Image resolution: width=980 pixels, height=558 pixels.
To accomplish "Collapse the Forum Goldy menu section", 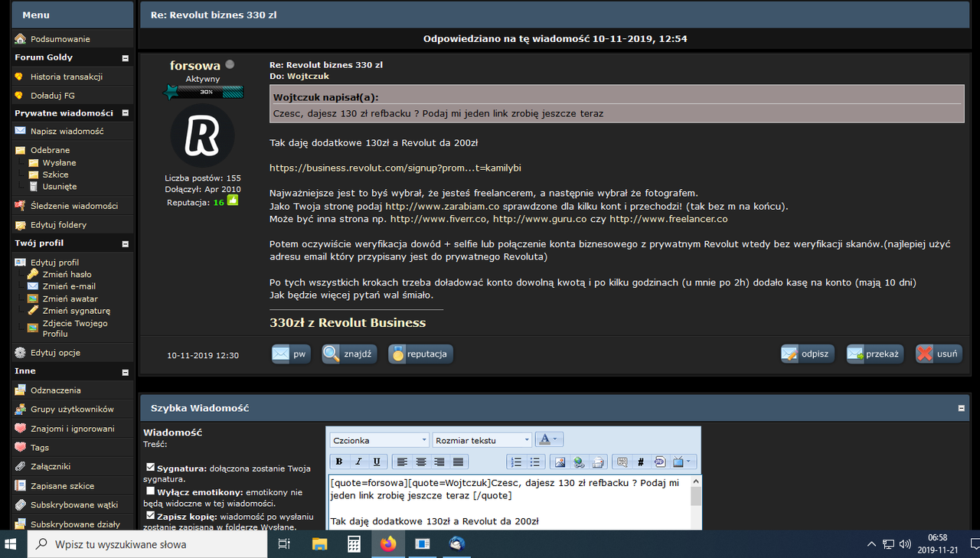I will coord(126,58).
